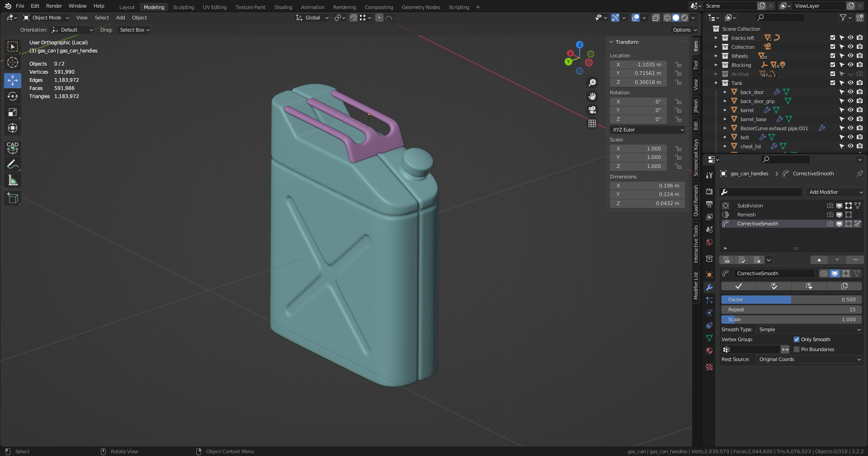Pick the Scale tool
Screen dimensions: 868x456
[x=13, y=112]
